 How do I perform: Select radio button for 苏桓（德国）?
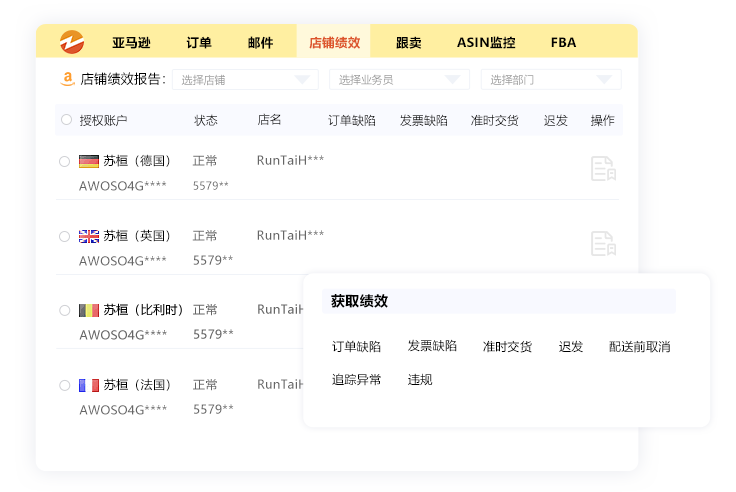pyautogui.click(x=65, y=161)
